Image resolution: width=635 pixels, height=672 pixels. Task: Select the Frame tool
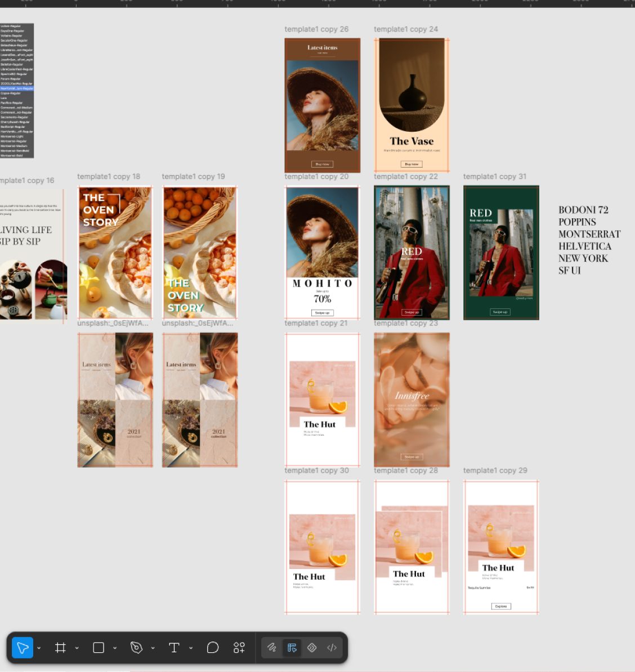[x=60, y=648]
